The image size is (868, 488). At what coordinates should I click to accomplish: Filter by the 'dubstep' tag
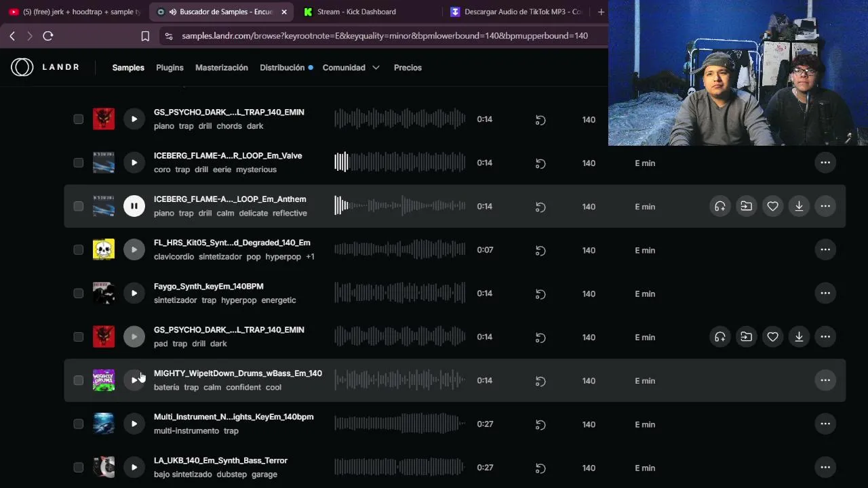coord(231,474)
